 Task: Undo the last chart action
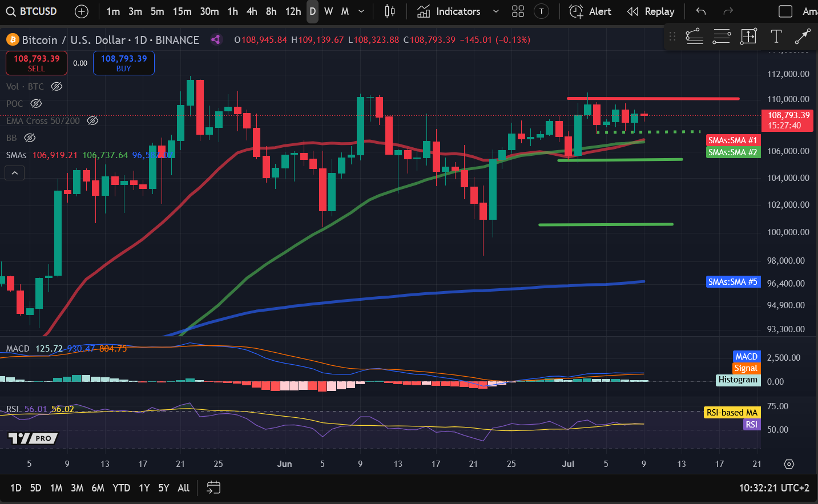(701, 11)
